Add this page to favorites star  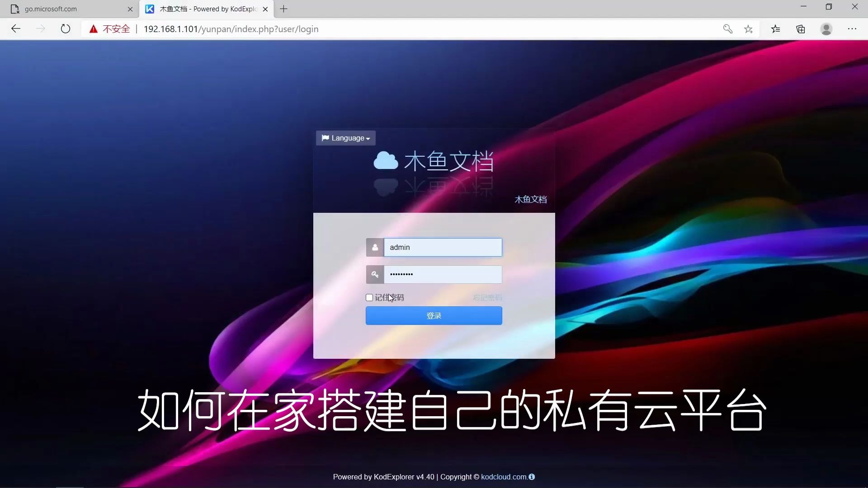[x=749, y=29]
